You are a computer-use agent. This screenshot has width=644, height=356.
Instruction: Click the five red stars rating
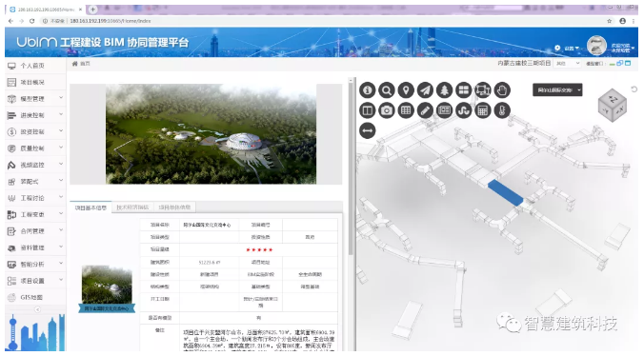(x=259, y=249)
